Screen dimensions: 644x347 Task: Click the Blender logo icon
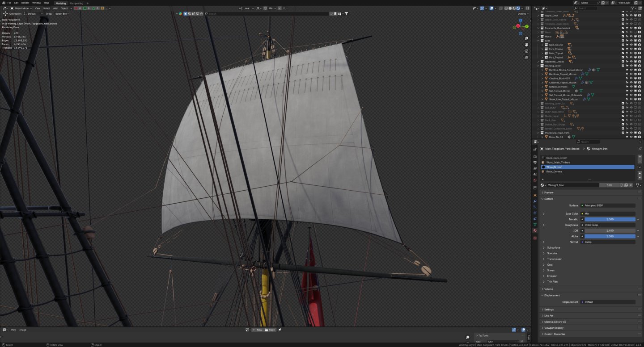pos(3,3)
